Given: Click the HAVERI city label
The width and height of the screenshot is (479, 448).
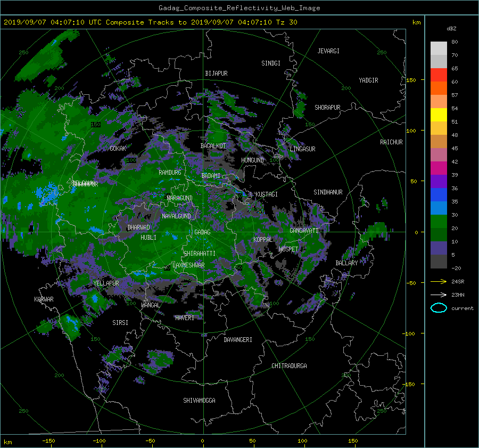Looking at the screenshot, I should 185,318.
